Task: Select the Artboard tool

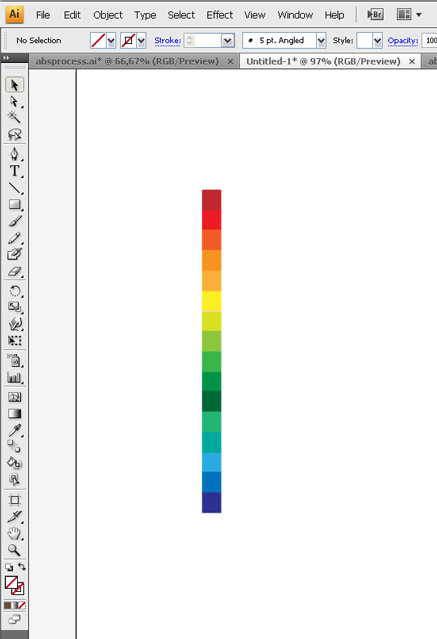Action: click(x=15, y=500)
